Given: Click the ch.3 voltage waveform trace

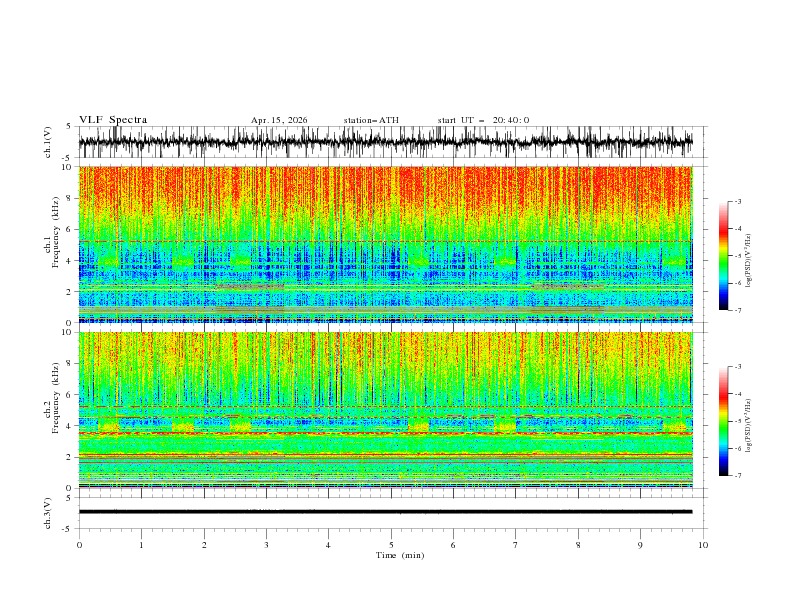Looking at the screenshot, I should coord(385,512).
